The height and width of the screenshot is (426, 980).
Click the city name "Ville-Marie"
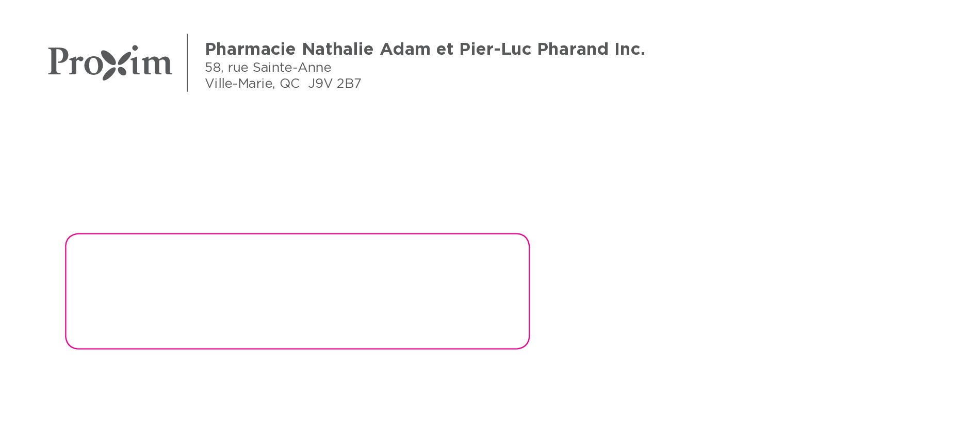coord(239,84)
